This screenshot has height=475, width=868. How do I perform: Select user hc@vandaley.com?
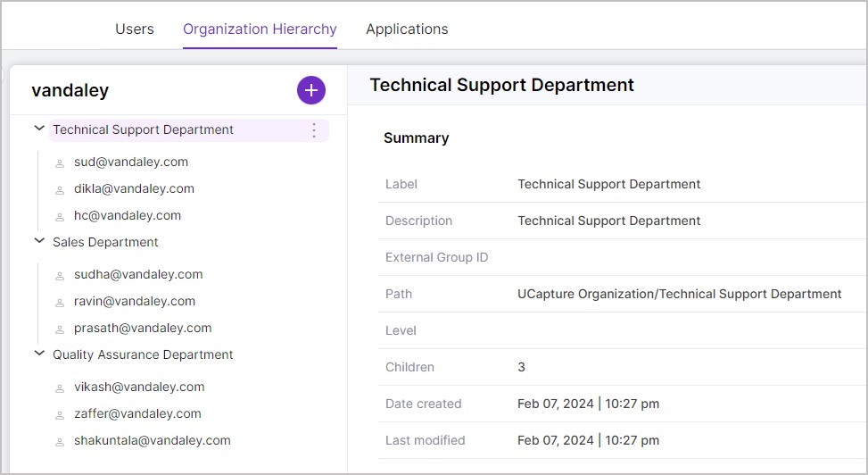[128, 215]
